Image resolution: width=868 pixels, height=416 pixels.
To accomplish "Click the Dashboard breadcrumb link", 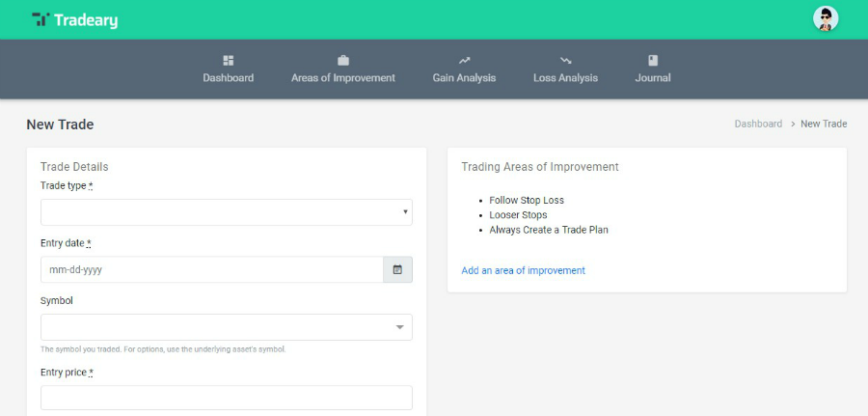I will [758, 124].
